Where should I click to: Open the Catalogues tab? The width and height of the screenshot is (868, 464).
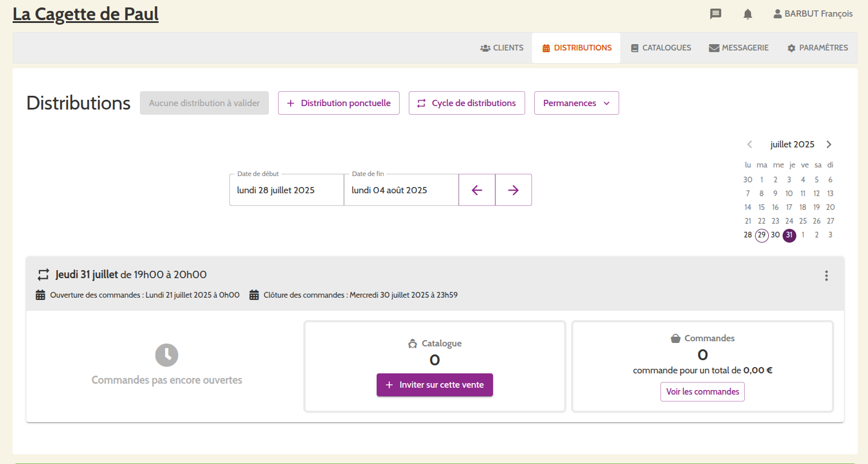pos(660,48)
